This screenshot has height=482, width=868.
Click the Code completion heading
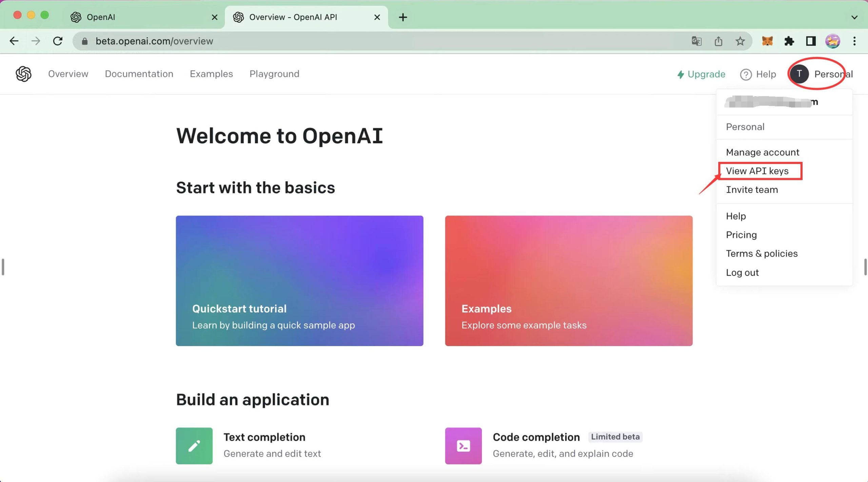click(536, 437)
